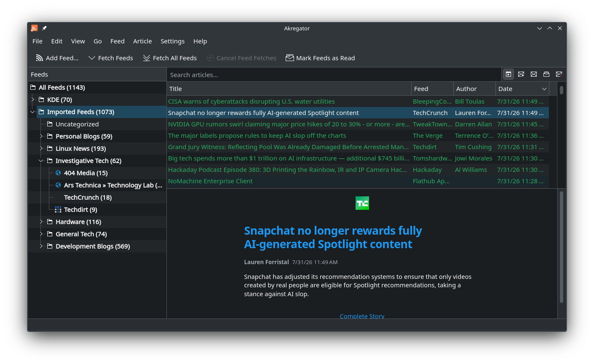594x364 pixels.
Task: Click the All Feeds folder icon
Action: pyautogui.click(x=33, y=87)
